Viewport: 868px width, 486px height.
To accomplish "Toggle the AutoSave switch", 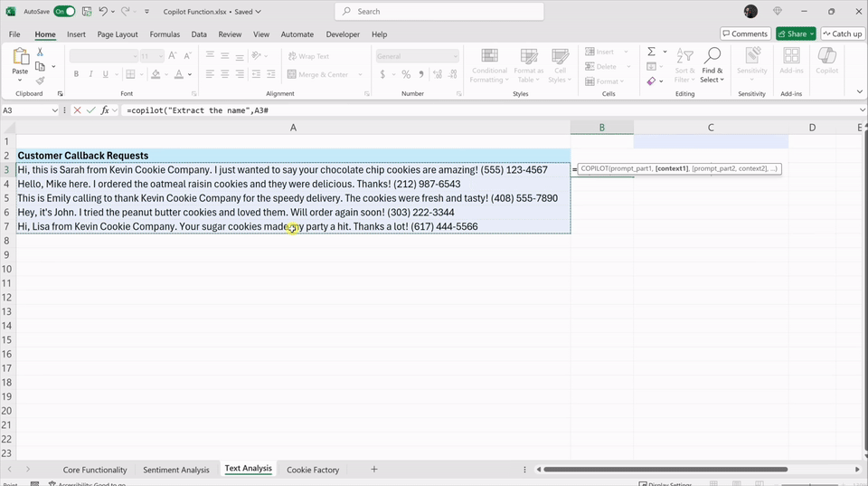I will pyautogui.click(x=64, y=12).
